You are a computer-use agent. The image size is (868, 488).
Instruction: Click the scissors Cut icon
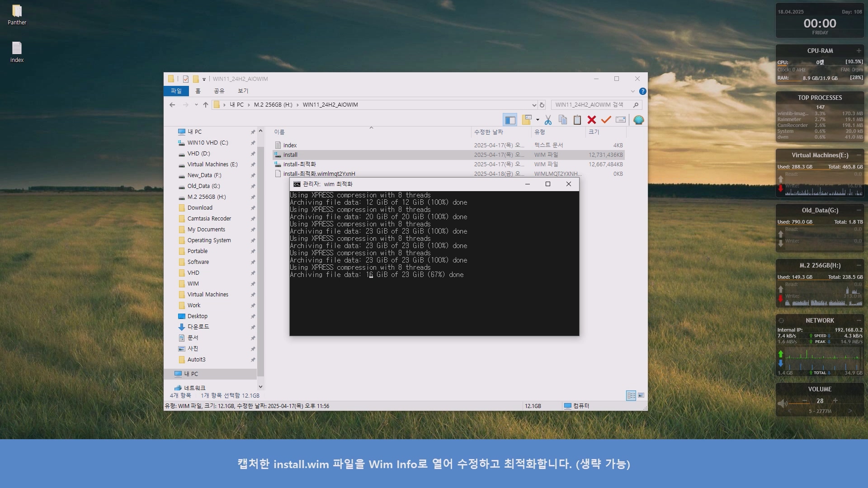pyautogui.click(x=548, y=120)
